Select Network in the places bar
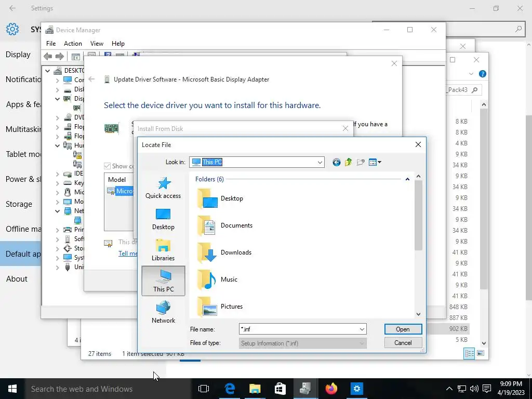The width and height of the screenshot is (532, 399). [163, 312]
